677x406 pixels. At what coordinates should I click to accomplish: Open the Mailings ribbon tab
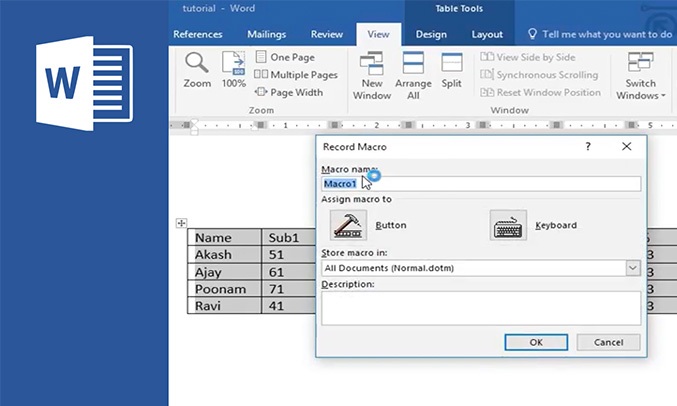coord(266,34)
